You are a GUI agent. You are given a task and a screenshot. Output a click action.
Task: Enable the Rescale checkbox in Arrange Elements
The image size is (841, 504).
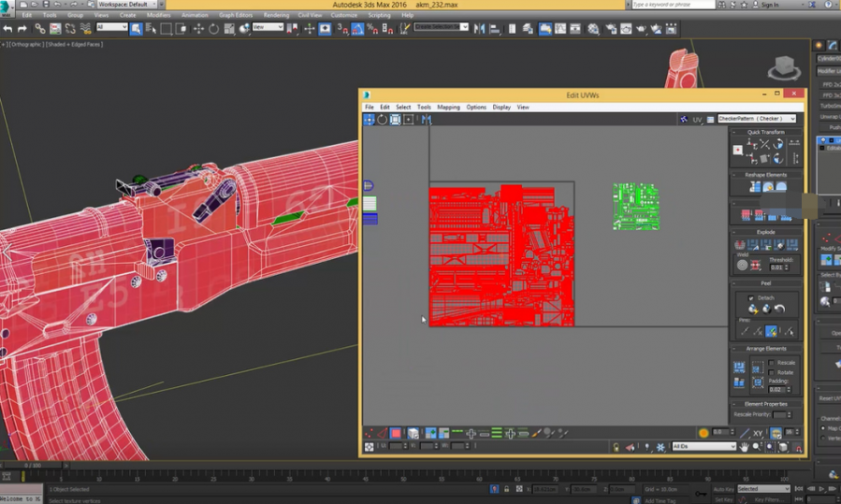point(771,363)
